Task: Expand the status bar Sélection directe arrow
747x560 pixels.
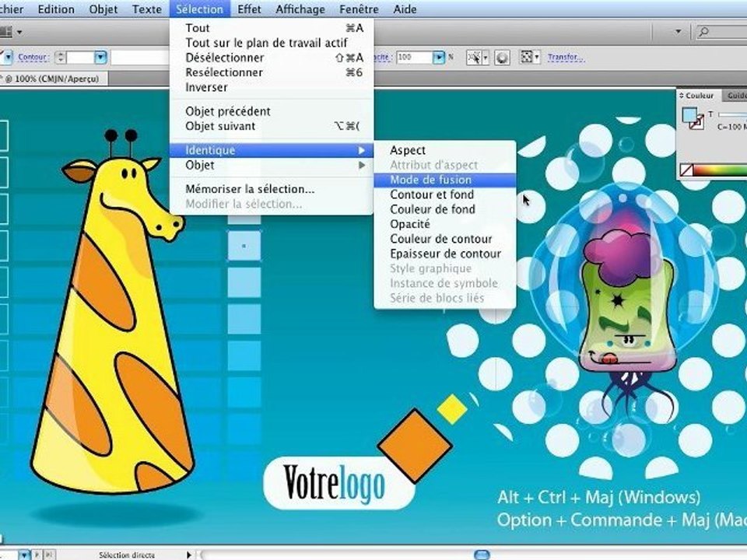Action: (x=189, y=555)
